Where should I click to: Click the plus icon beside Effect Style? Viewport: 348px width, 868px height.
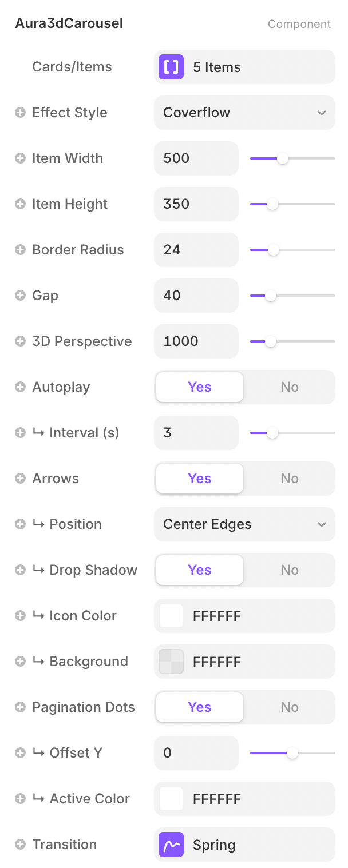20,113
